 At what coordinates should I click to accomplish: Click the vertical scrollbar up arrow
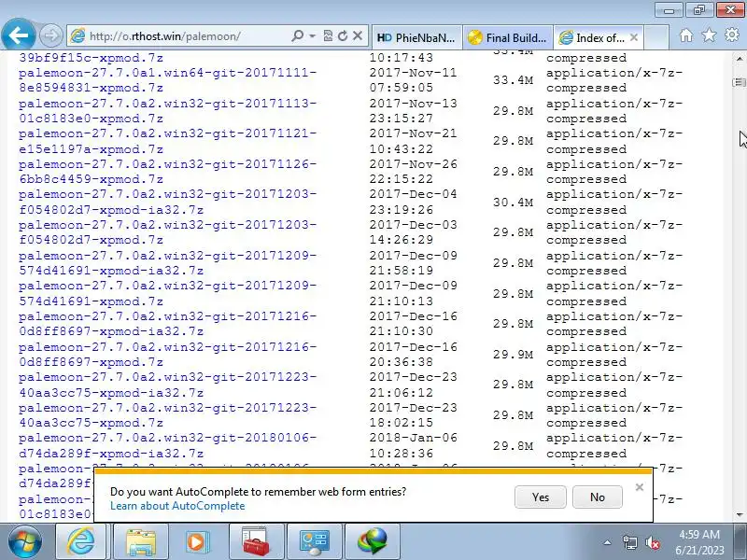click(x=740, y=59)
